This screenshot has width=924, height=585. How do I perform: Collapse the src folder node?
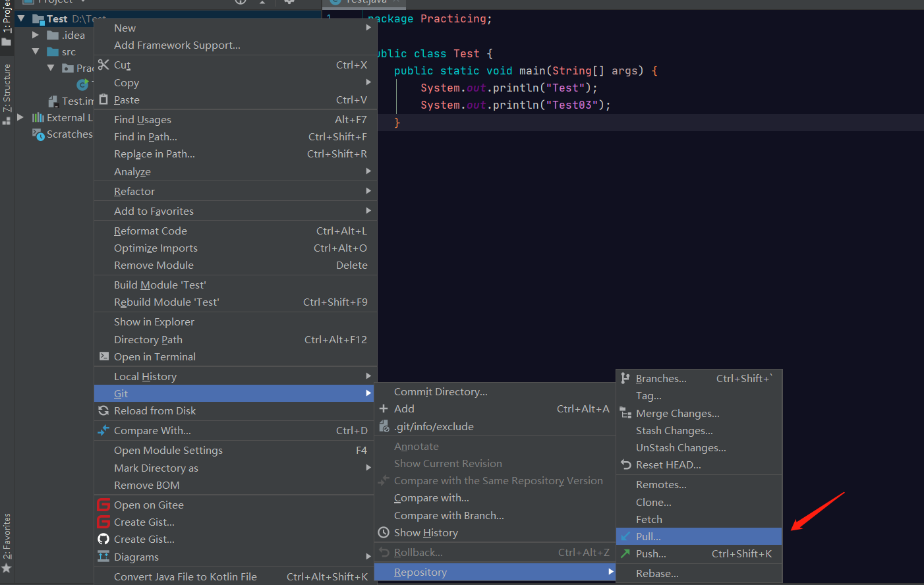pyautogui.click(x=36, y=51)
